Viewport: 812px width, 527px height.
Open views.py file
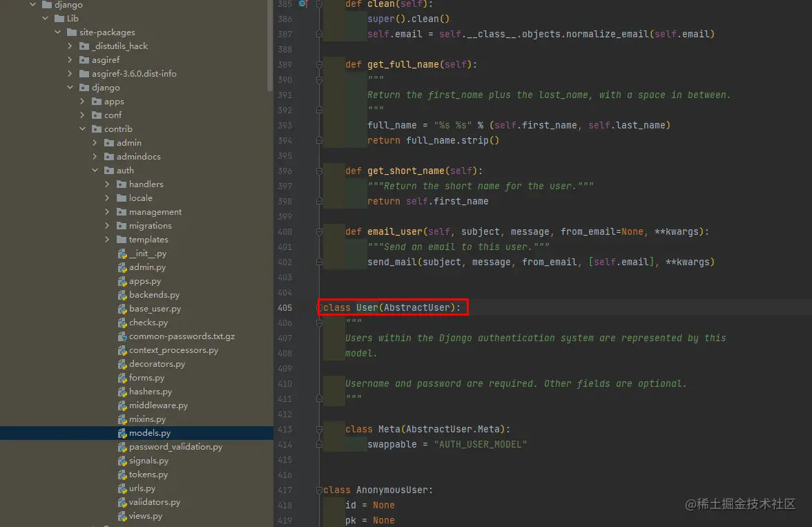coord(146,516)
